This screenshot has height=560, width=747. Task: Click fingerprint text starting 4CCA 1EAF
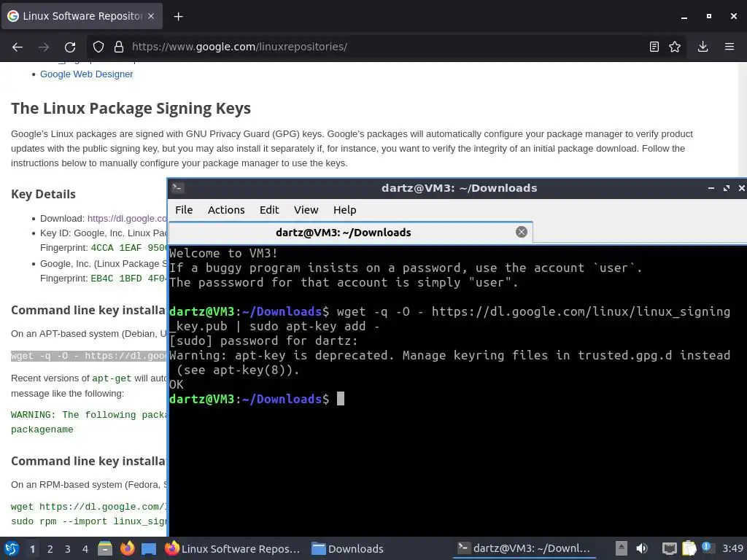coord(128,248)
